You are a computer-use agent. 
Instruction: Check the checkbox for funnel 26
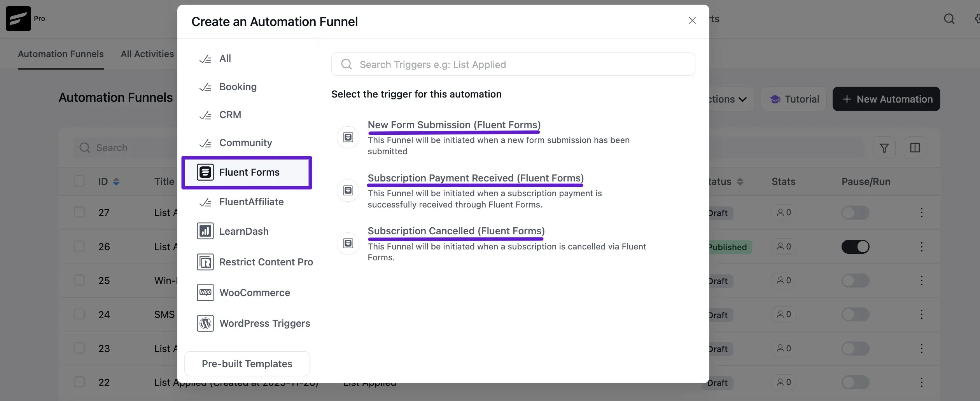pyautogui.click(x=79, y=246)
